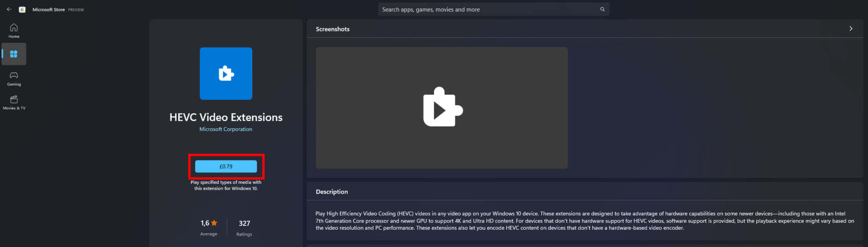This screenshot has height=247, width=868.
Task: Click the orange rating star
Action: [214, 223]
